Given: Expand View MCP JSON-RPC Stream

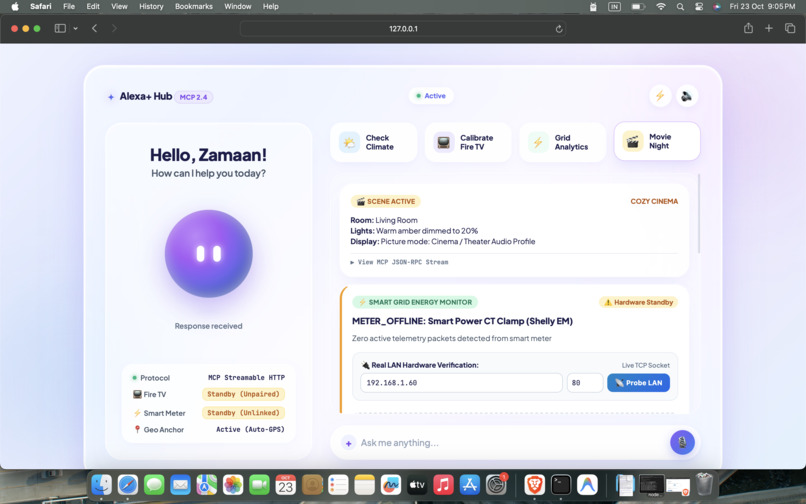Looking at the screenshot, I should (399, 262).
